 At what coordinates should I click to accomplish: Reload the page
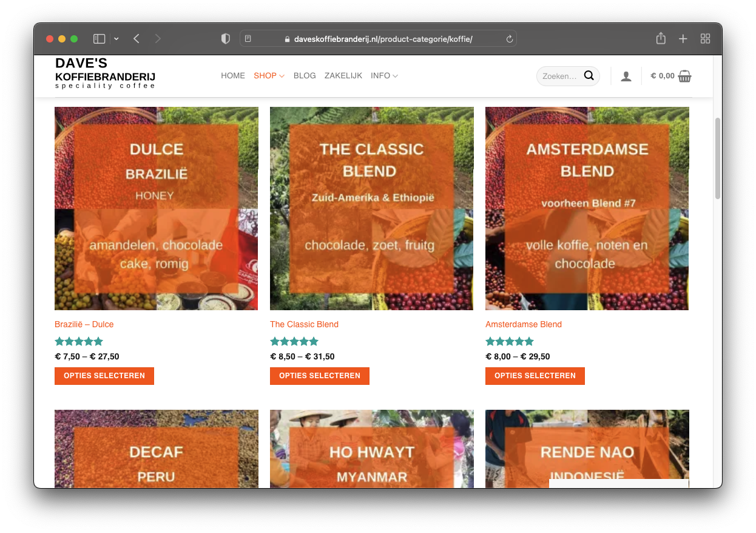[x=510, y=39]
